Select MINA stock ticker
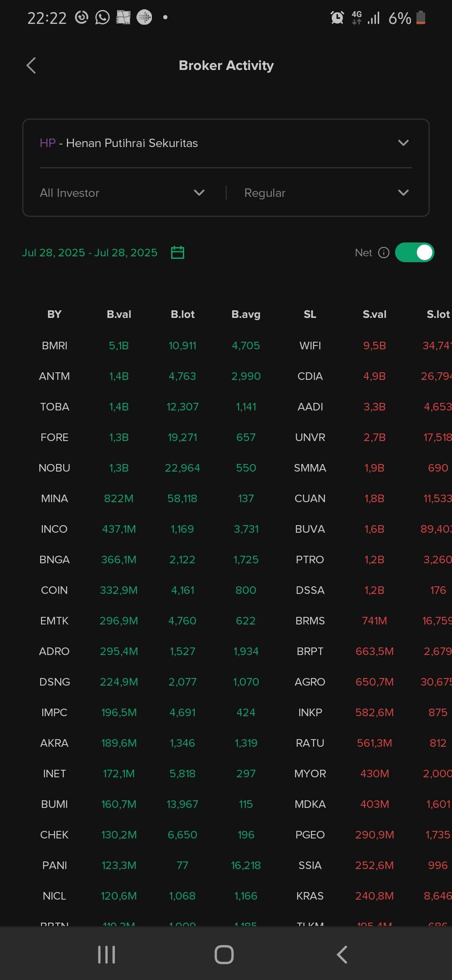The height and width of the screenshot is (980, 452). coord(54,498)
